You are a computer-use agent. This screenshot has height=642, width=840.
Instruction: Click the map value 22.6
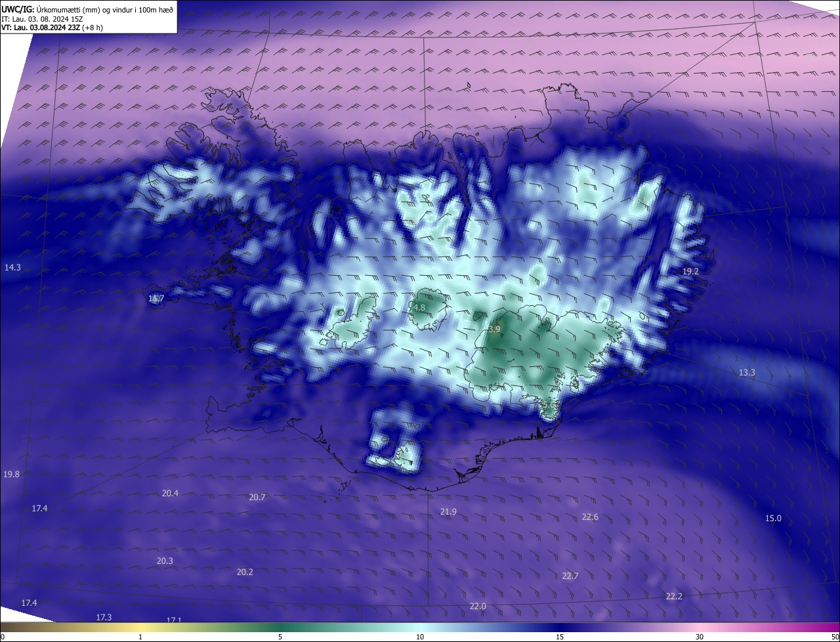[x=590, y=517]
